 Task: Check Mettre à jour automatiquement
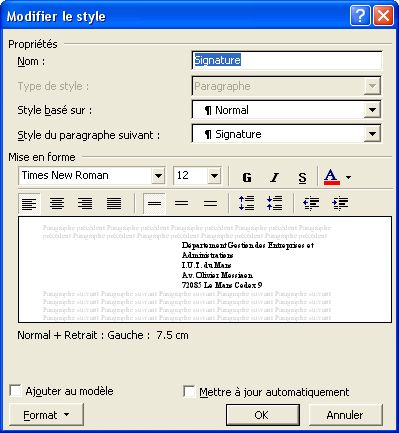point(189,391)
